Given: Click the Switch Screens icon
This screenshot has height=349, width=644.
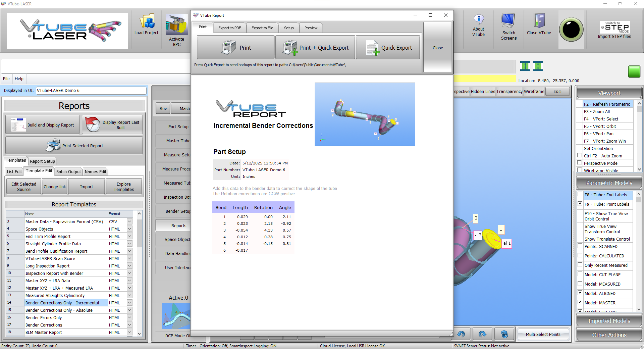Looking at the screenshot, I should pyautogui.click(x=508, y=21).
